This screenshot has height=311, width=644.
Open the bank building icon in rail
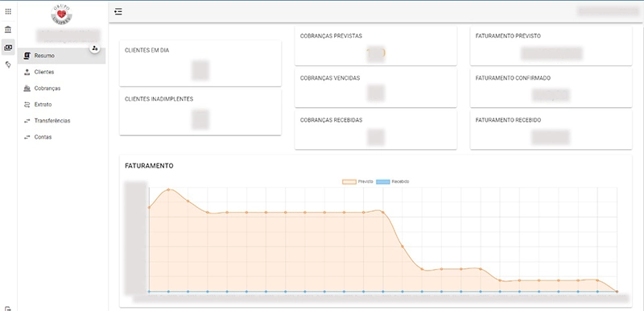pos(8,30)
